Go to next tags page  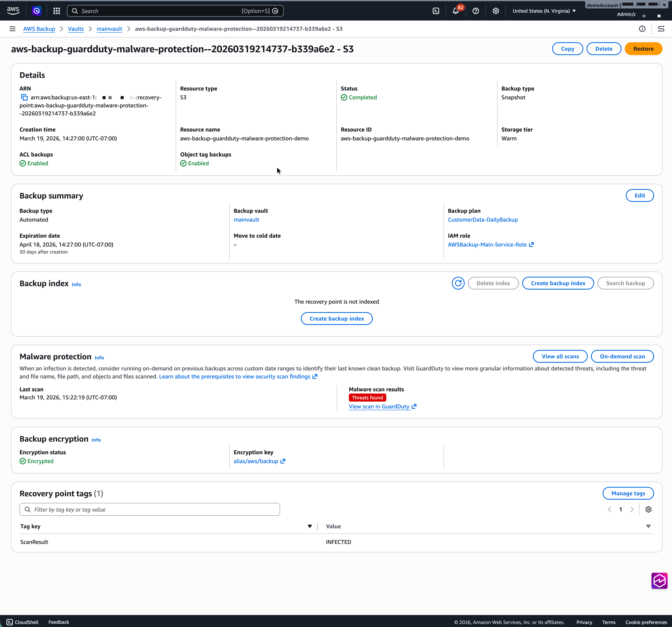point(631,509)
